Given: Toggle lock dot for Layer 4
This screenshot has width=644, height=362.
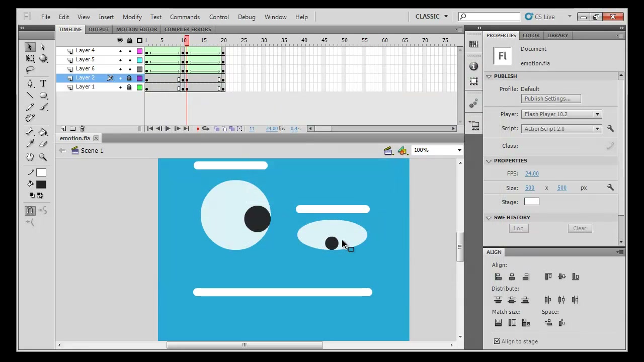Looking at the screenshot, I should click(129, 51).
